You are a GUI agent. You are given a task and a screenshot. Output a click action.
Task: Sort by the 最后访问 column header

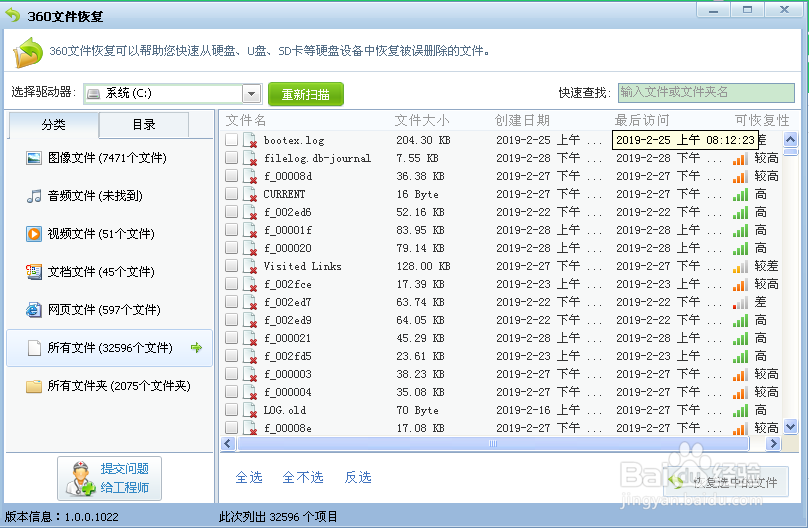click(642, 121)
